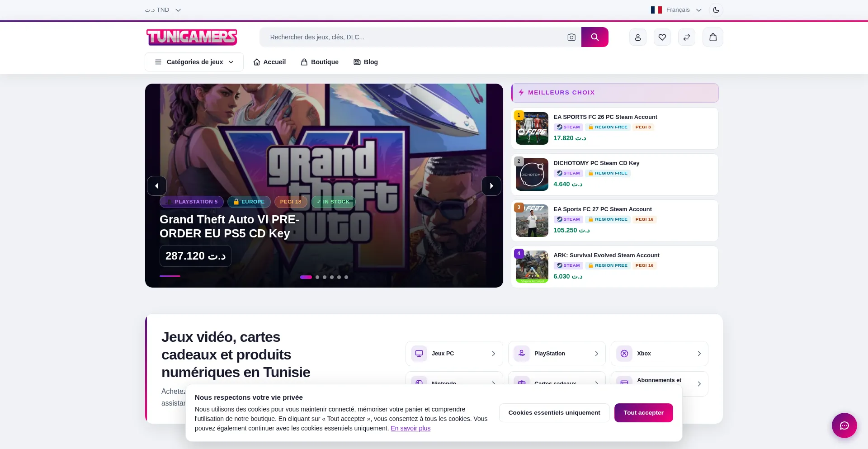This screenshot has width=868, height=449.
Task: Open the Blog menu item
Action: point(366,62)
